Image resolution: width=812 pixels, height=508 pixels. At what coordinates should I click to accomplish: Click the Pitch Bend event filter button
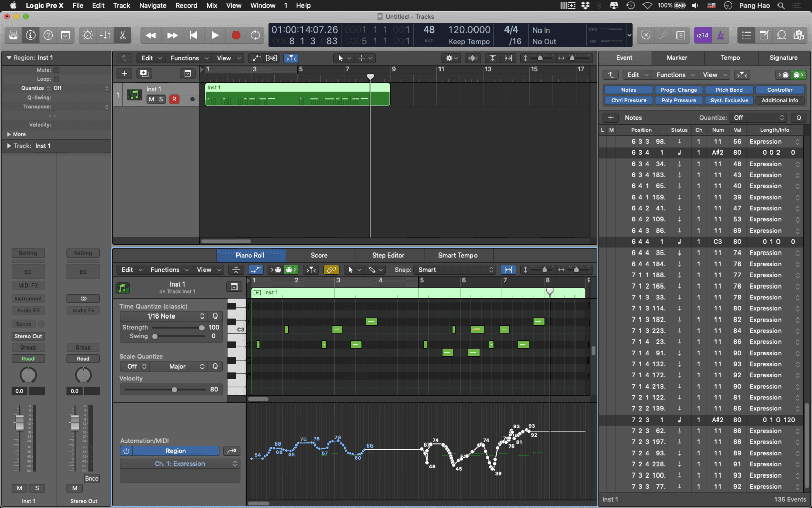[729, 90]
